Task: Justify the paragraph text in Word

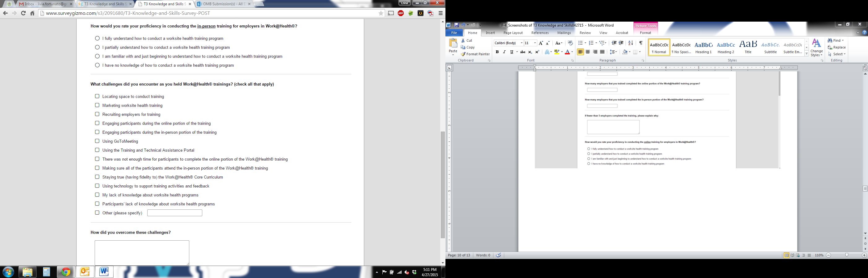Action: [602, 52]
